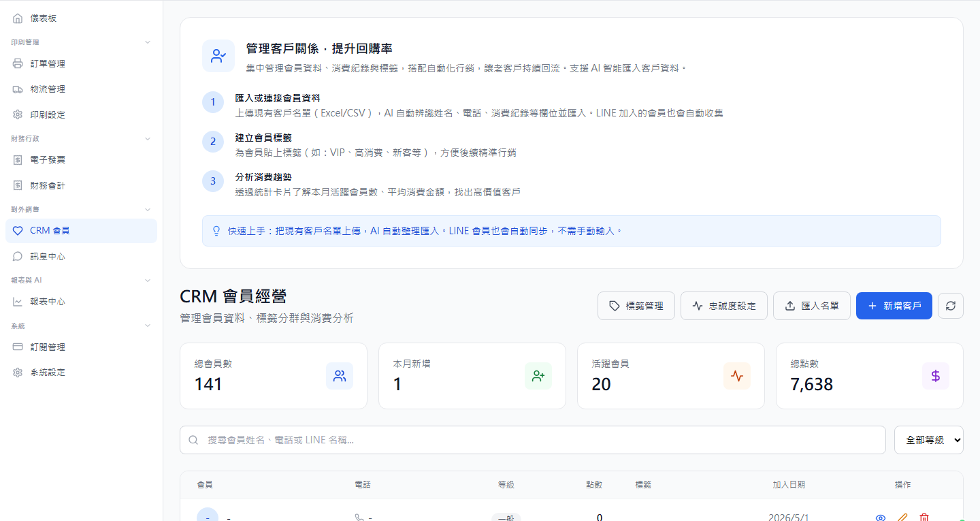Click the 標籤 column header
980x521 pixels.
click(x=643, y=485)
